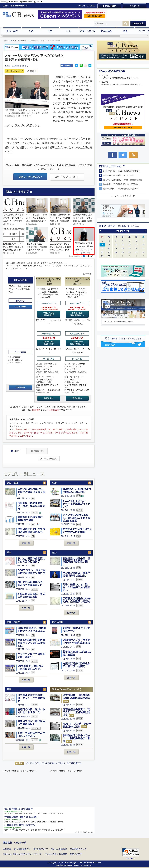Screen dimensions: 149x868
Task: Open the Twitter share square icon
Action: (x=123, y=155)
